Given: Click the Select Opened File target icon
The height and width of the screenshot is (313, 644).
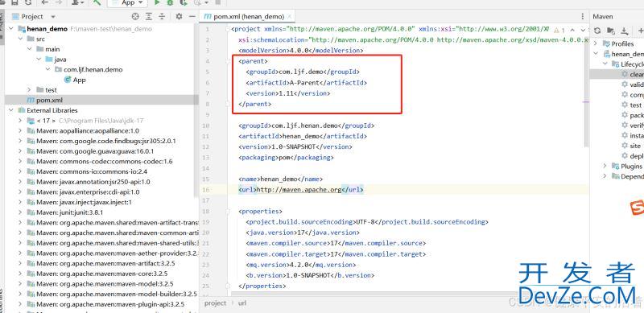Looking at the screenshot, I should point(135,16).
